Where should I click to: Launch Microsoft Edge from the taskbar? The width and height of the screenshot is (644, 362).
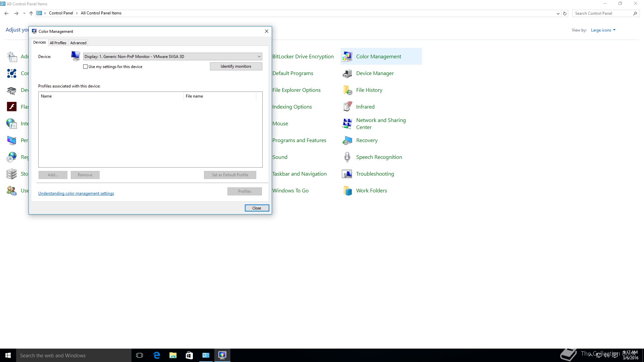156,355
